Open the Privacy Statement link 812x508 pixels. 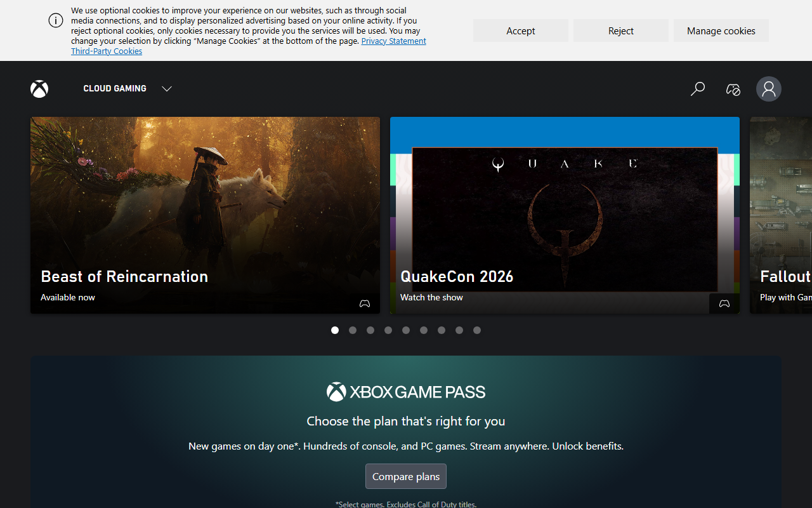click(394, 41)
